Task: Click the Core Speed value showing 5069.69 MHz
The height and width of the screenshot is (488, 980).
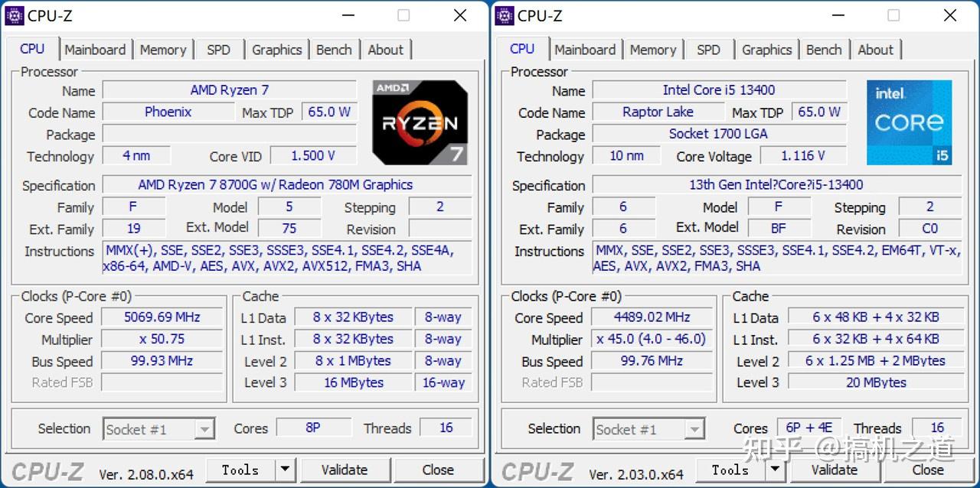Action: [162, 317]
